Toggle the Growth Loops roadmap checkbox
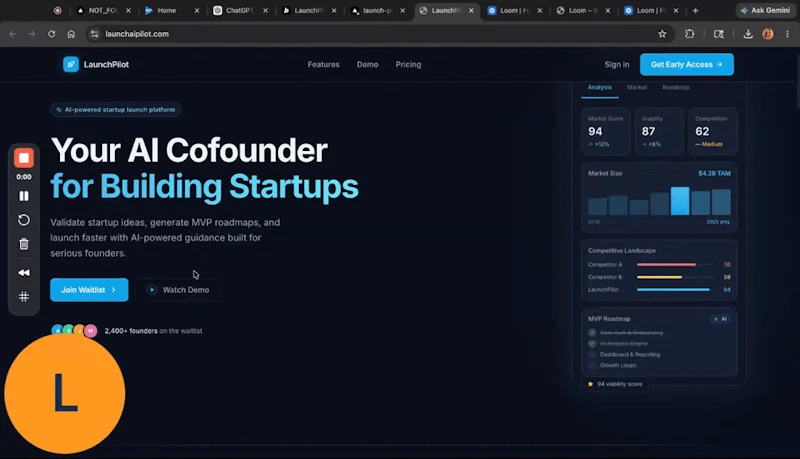Screen dimensions: 800x459 point(592,365)
